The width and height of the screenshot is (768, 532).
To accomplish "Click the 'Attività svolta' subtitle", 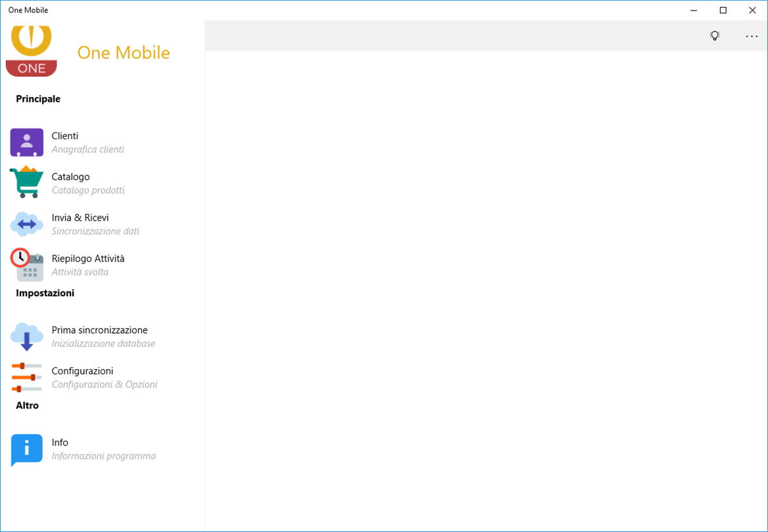I will pos(80,272).
